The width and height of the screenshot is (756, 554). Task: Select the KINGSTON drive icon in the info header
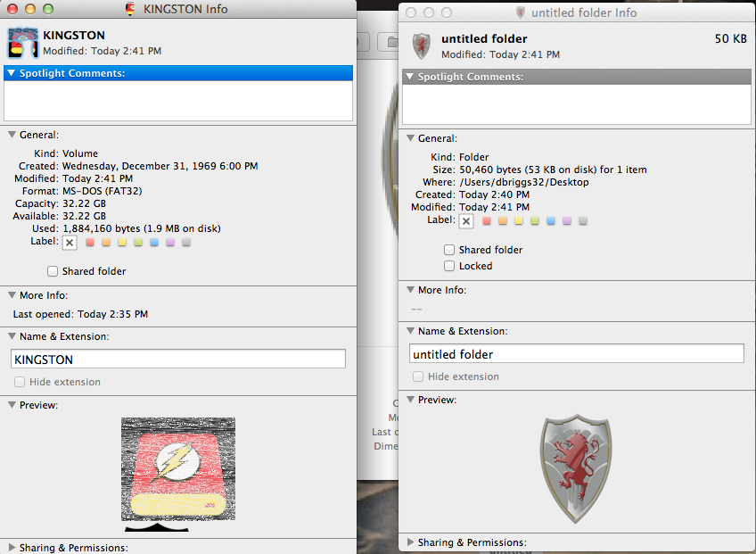22,43
